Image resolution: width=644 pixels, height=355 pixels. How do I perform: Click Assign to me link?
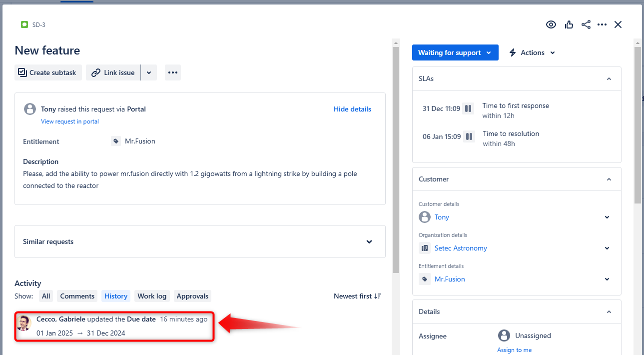coord(514,350)
